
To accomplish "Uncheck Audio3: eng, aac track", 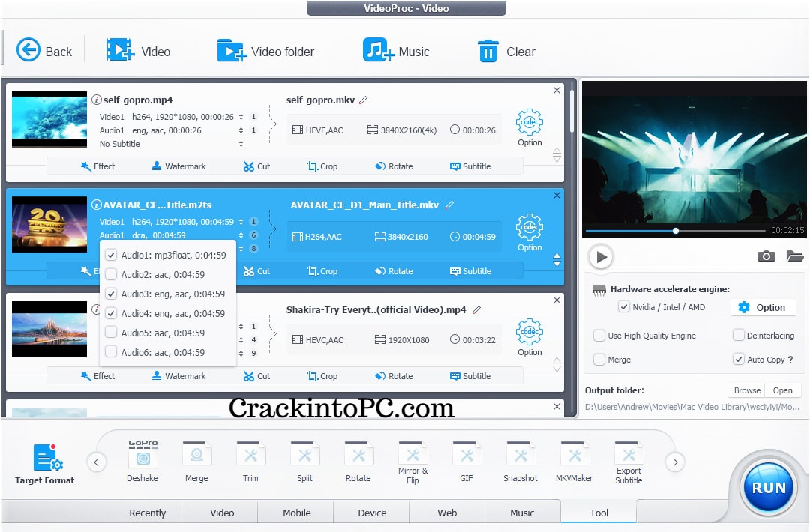I will click(x=110, y=294).
